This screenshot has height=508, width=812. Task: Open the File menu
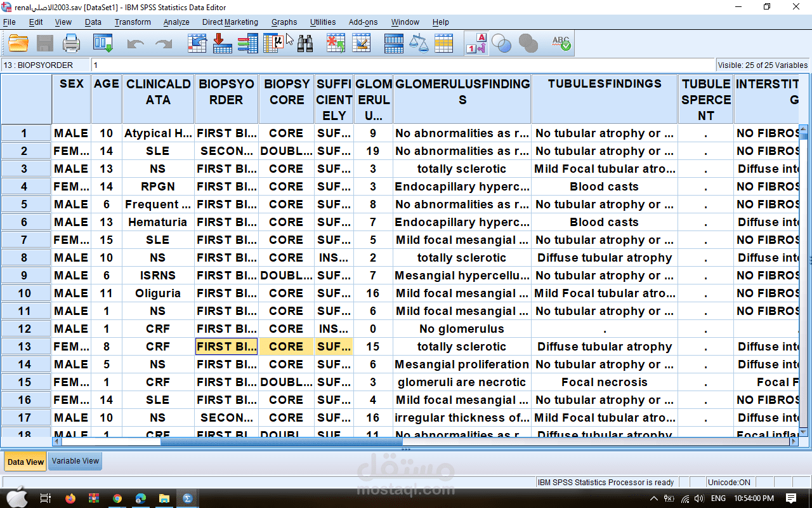[x=10, y=22]
